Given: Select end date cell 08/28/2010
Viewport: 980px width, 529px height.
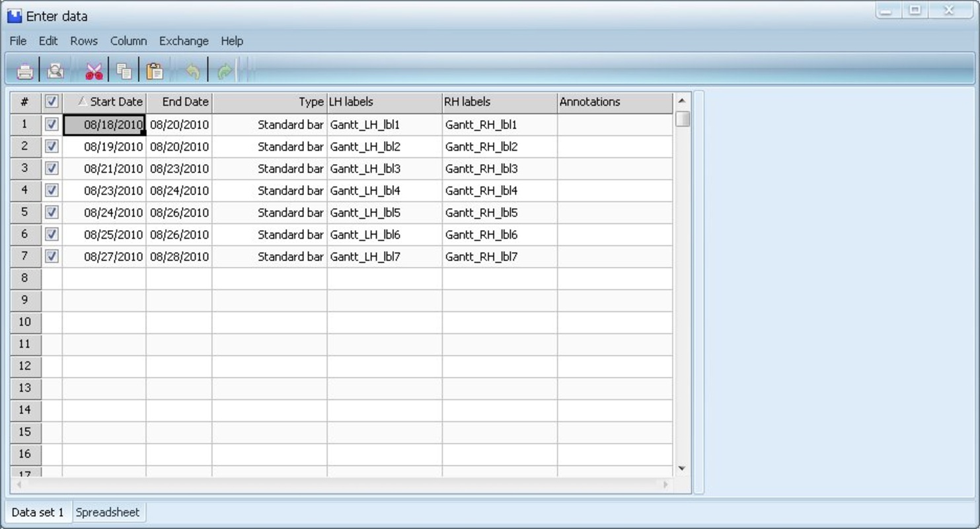Looking at the screenshot, I should [179, 256].
